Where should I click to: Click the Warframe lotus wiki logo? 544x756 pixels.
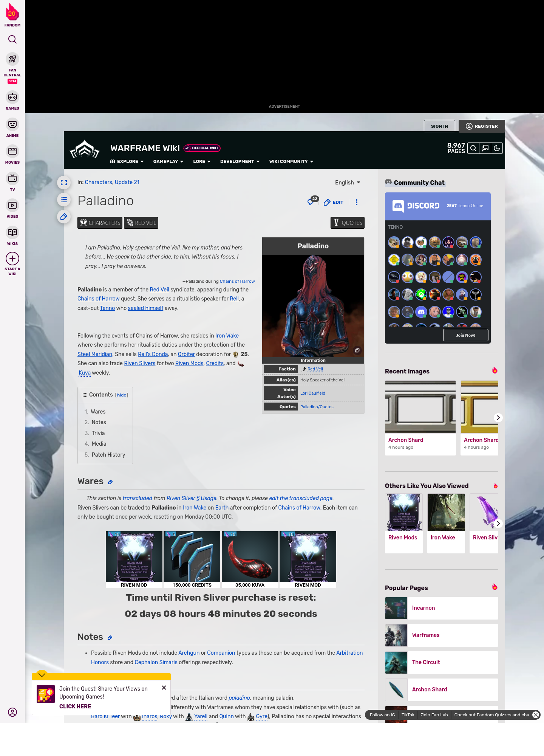point(85,150)
